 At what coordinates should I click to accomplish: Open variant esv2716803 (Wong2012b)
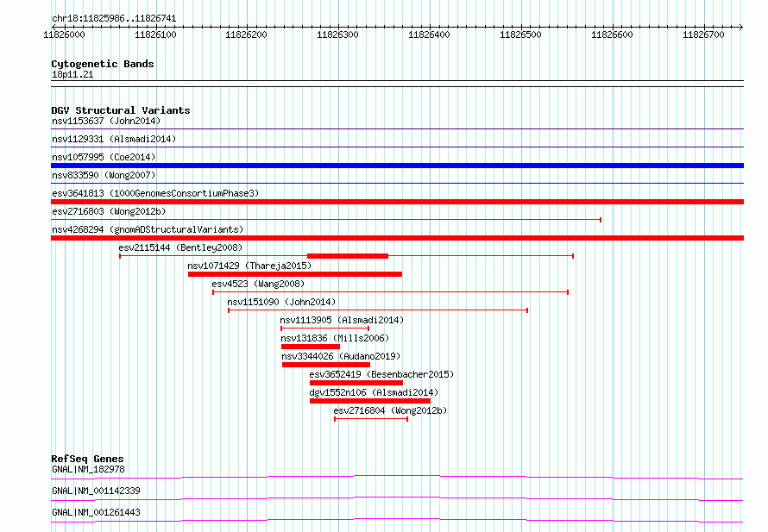pos(109,211)
